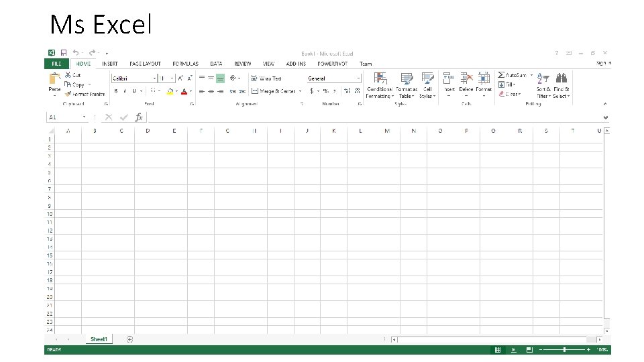Viewport: 644px width, 362px height.
Task: Toggle Align Left
Action: click(x=202, y=91)
